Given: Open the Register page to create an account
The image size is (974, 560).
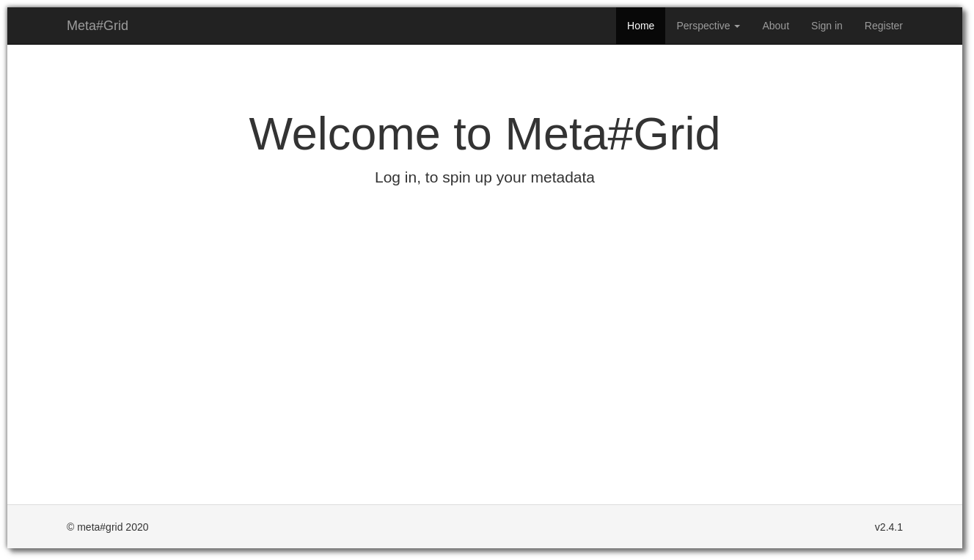Looking at the screenshot, I should 883,26.
